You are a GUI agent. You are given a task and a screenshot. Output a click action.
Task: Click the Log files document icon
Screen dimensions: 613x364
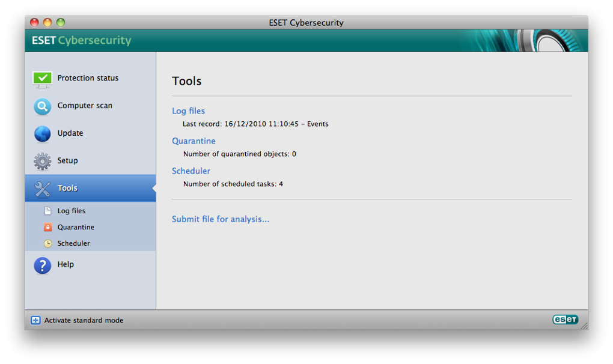click(x=47, y=211)
